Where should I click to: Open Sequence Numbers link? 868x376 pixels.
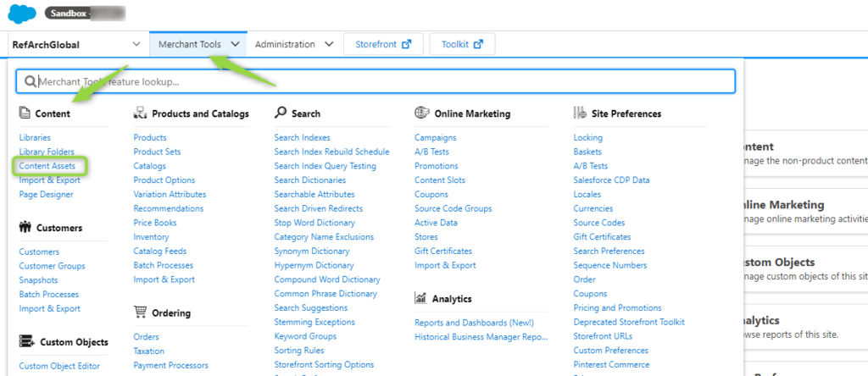[x=610, y=265]
